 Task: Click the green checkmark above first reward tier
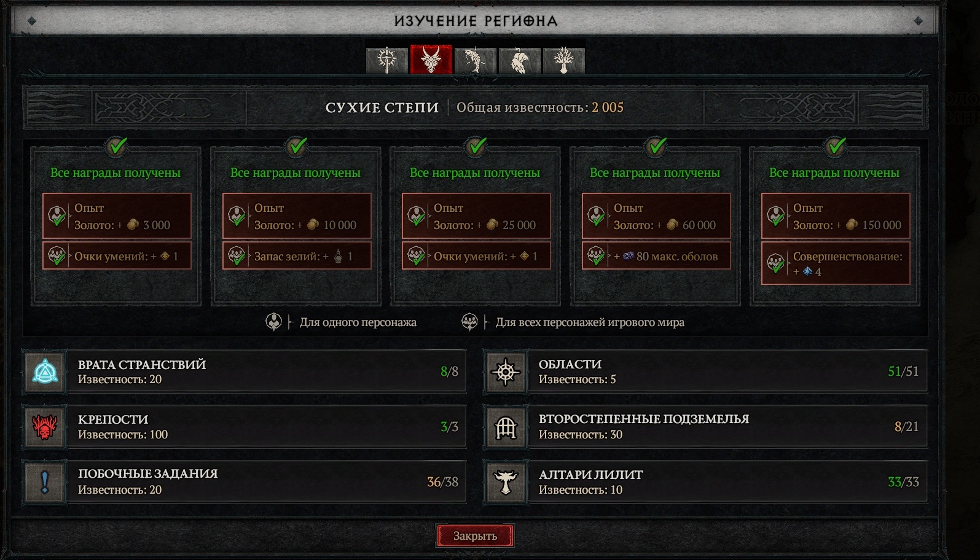click(x=116, y=147)
